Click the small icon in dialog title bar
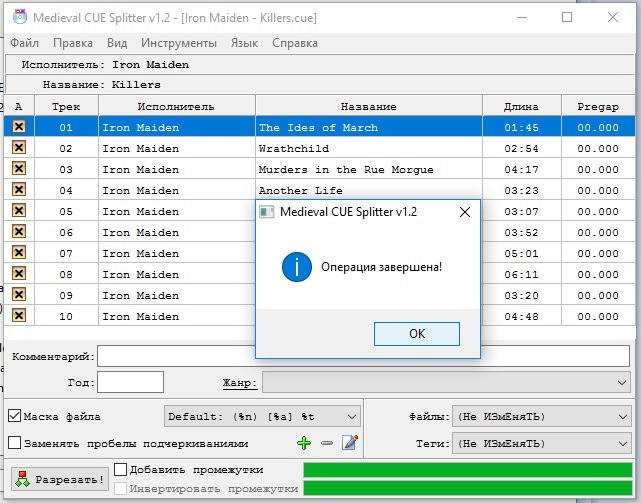641x503 pixels. [x=267, y=212]
